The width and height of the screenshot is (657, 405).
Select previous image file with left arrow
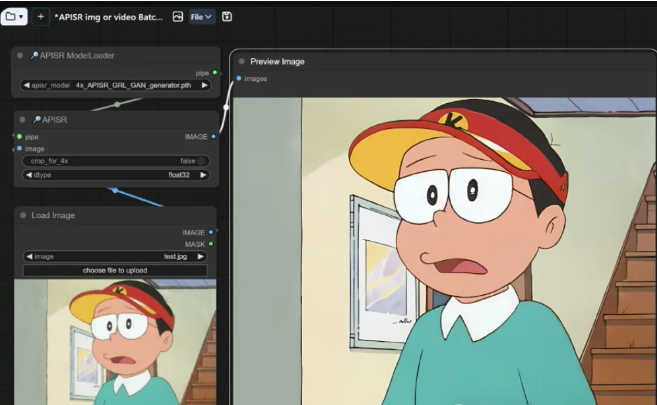[26, 257]
